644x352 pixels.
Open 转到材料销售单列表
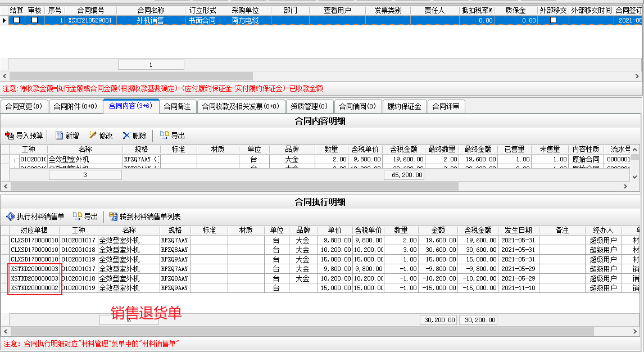(114, 216)
